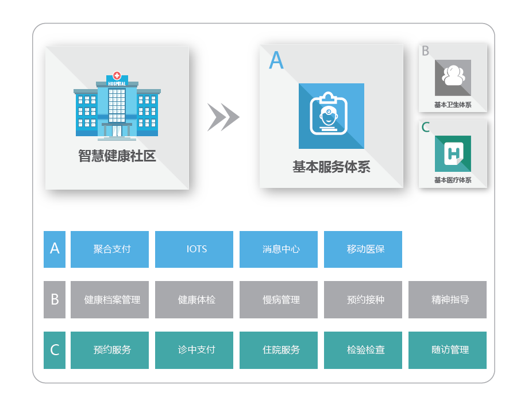Screen dimensions: 532x404
Task: Click the gray people group icon
Action: coord(453,78)
